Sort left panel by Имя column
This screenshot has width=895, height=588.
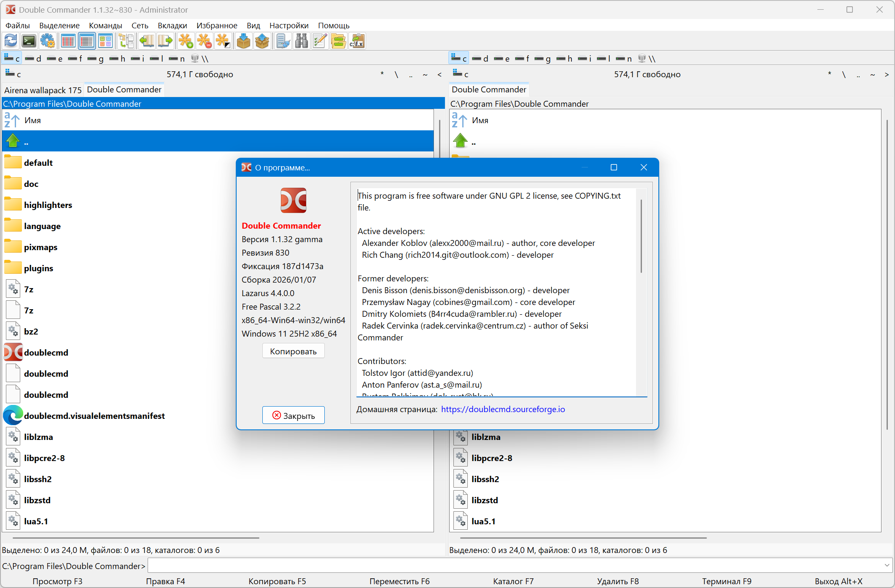click(32, 120)
